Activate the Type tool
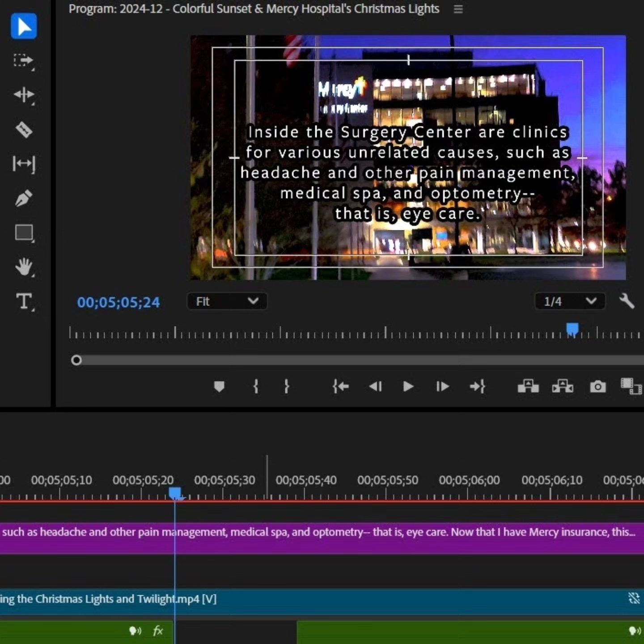Viewport: 644px width, 644px height. (x=24, y=301)
